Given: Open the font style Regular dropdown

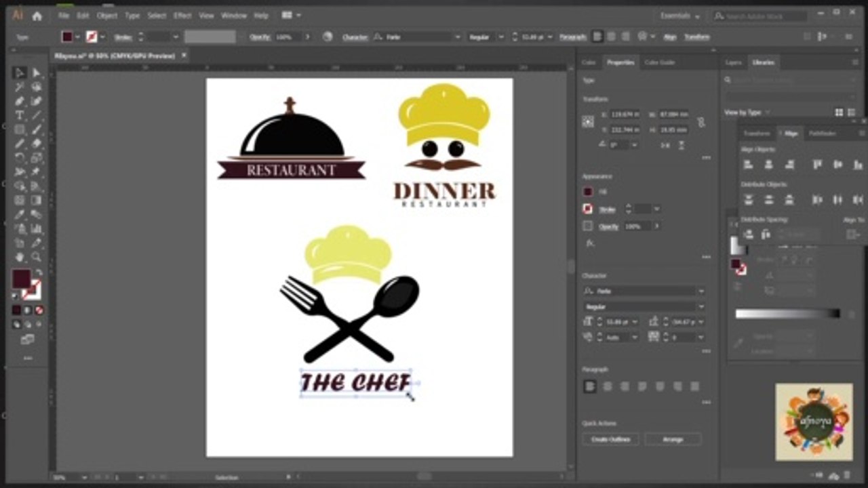Looking at the screenshot, I should (x=701, y=307).
